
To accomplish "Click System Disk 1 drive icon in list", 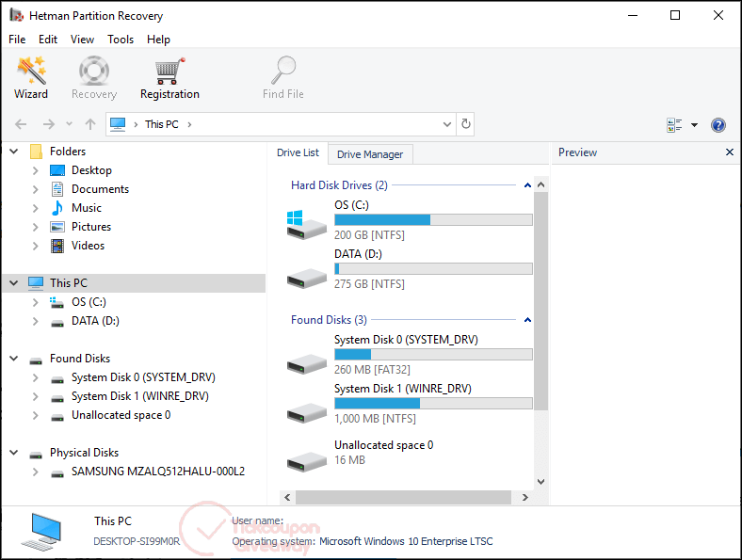I will click(306, 413).
